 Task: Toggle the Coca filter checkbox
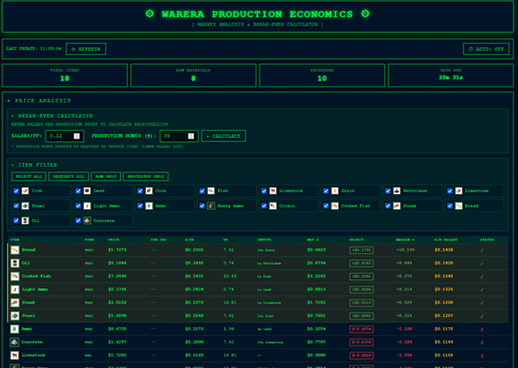tap(140, 191)
